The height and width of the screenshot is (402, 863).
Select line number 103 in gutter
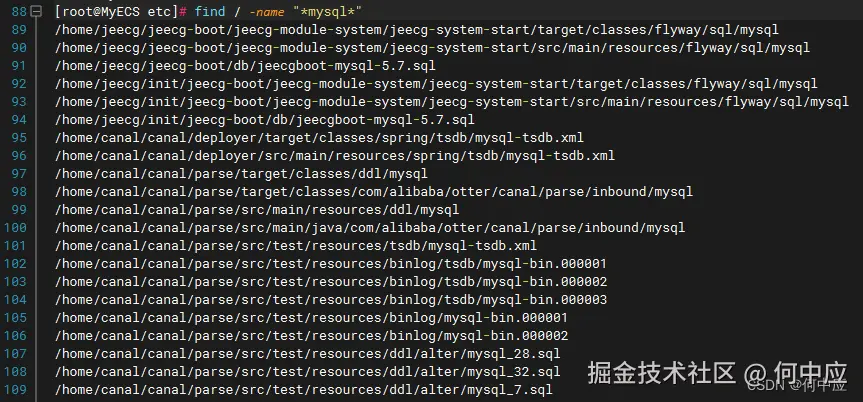15,281
